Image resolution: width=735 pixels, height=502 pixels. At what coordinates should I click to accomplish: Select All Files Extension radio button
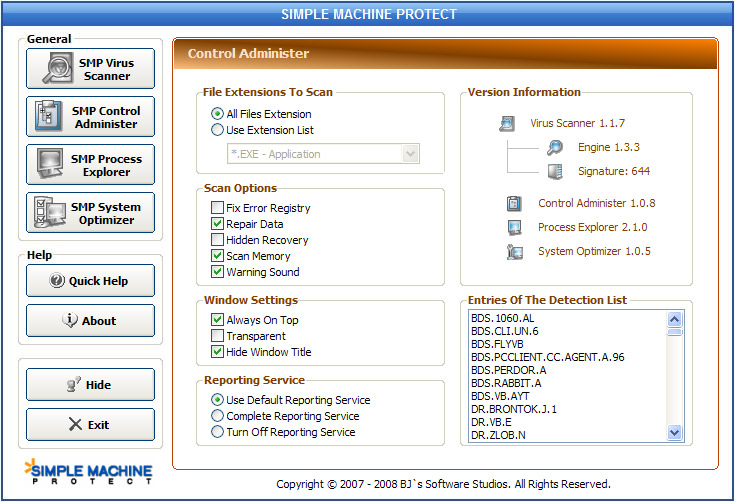(217, 113)
